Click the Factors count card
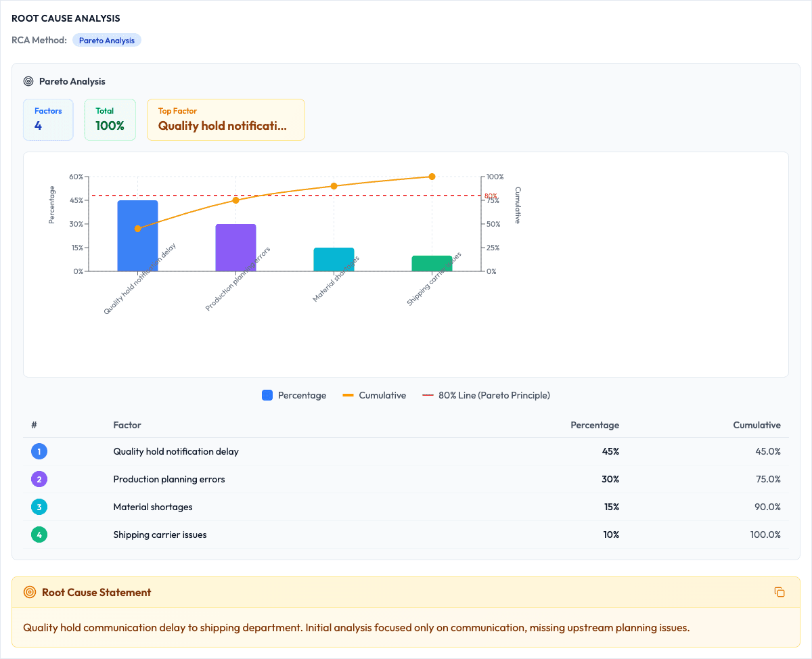 tap(48, 120)
